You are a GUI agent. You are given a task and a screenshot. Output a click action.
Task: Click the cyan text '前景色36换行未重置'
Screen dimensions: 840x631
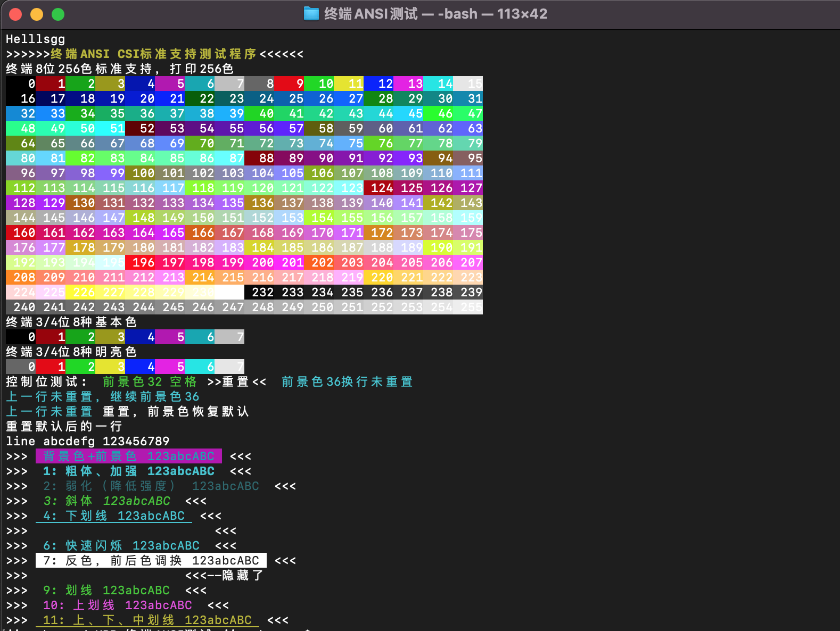pos(347,381)
